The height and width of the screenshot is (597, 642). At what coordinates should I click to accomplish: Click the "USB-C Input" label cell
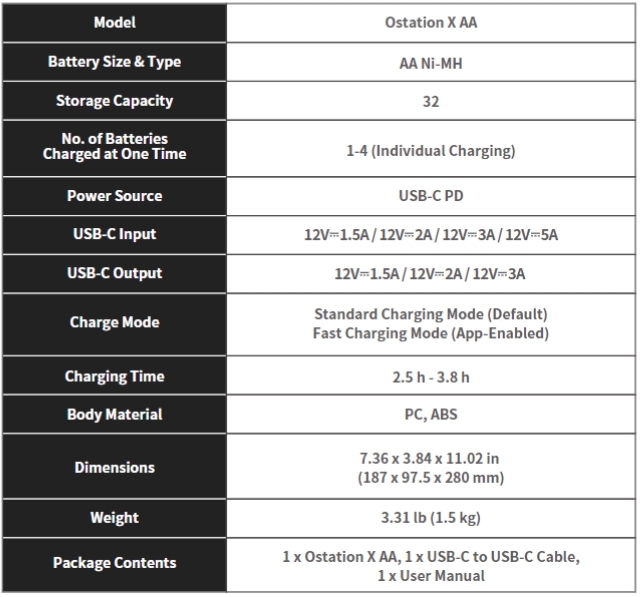click(x=114, y=235)
